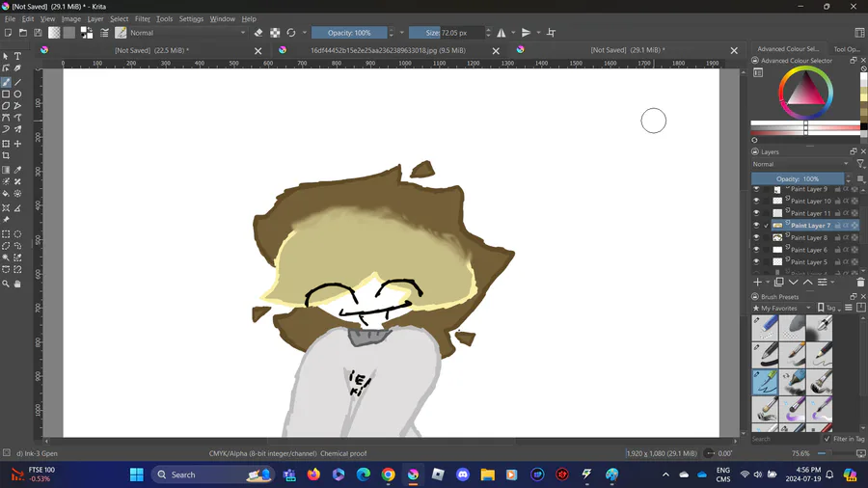Viewport: 868px width, 488px height.
Task: Reload the original brush preset
Action: pos(291,33)
